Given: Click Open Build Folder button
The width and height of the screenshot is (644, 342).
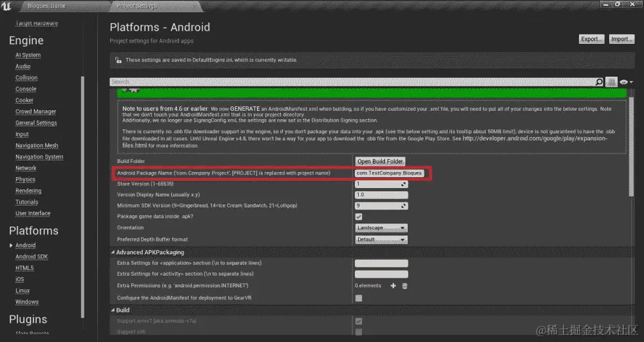Looking at the screenshot, I should click(x=380, y=162).
